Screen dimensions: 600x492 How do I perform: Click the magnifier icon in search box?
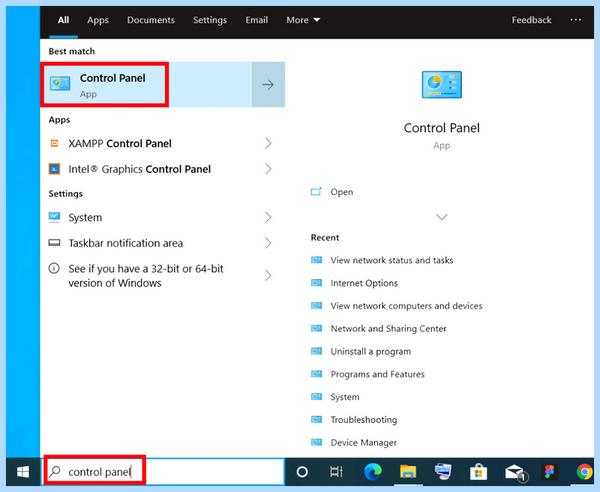click(55, 471)
